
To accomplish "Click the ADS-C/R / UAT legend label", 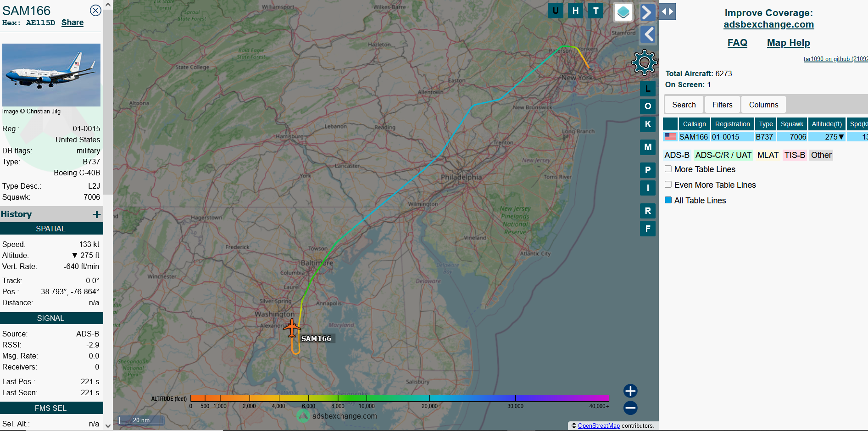I will coord(723,155).
